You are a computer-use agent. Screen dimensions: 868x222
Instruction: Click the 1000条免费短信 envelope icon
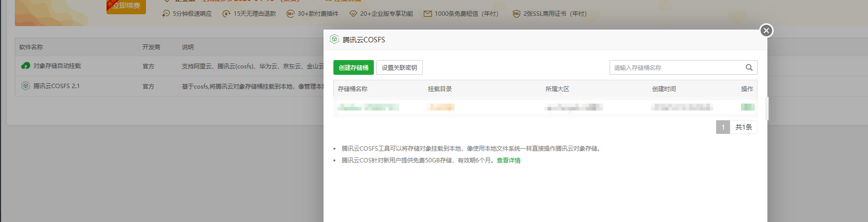(x=428, y=13)
